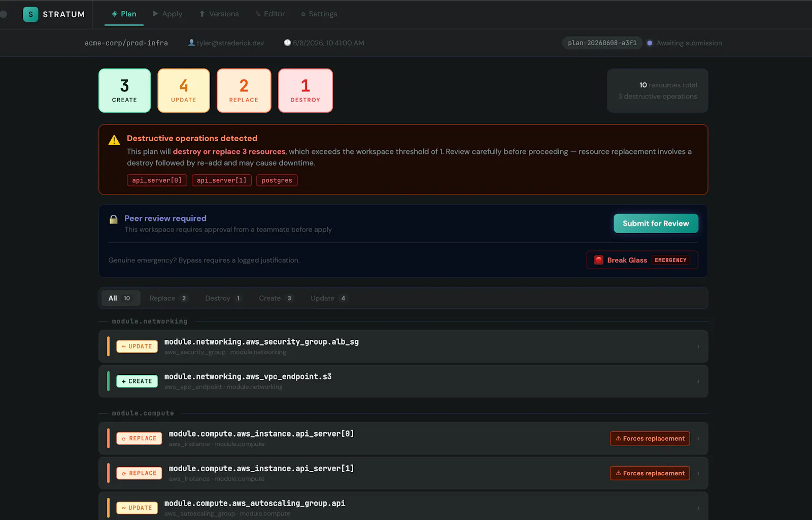The width and height of the screenshot is (812, 520).
Task: Click UPDATE badge on autoscaling_group.api row
Action: click(137, 508)
